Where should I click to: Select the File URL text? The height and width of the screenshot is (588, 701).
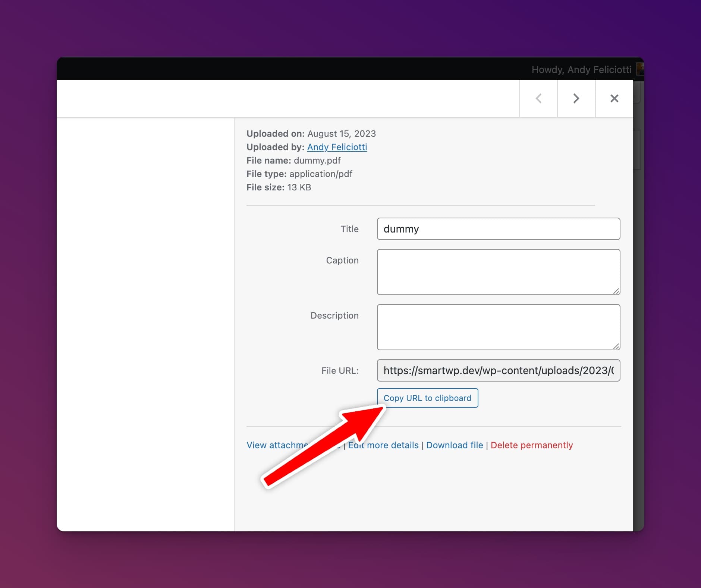pyautogui.click(x=498, y=370)
